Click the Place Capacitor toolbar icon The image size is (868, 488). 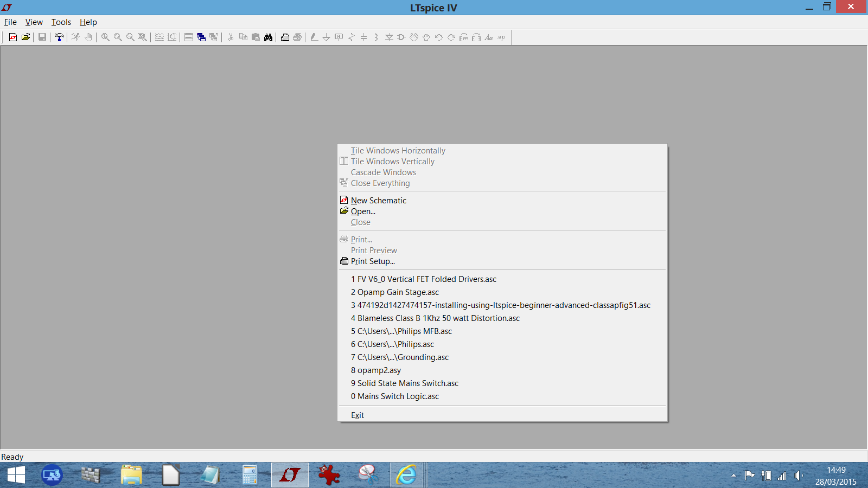[363, 37]
